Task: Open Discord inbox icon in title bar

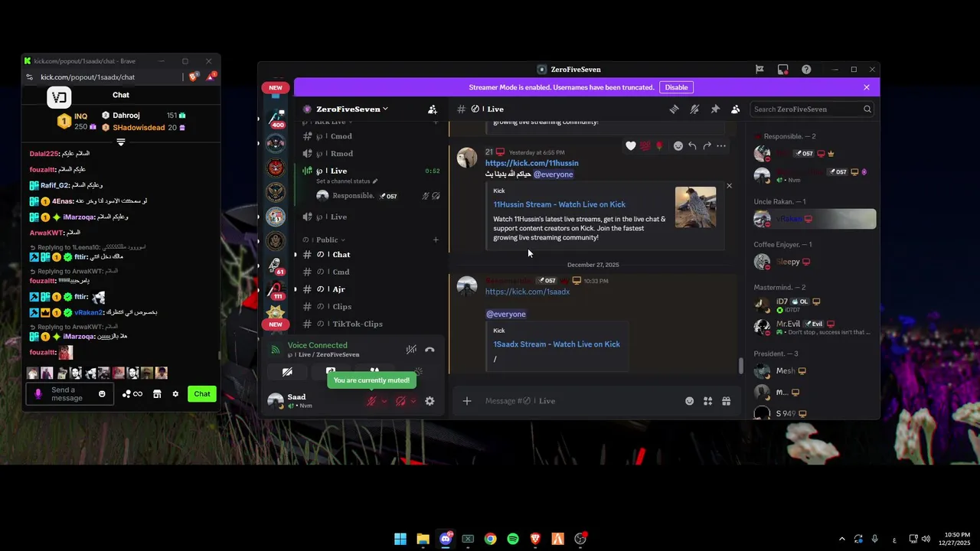Action: [x=783, y=70]
